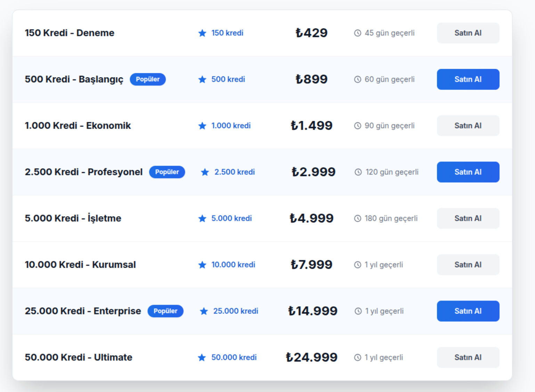Click the Popüler badge on Başlangıç row
The image size is (535, 392).
(148, 79)
